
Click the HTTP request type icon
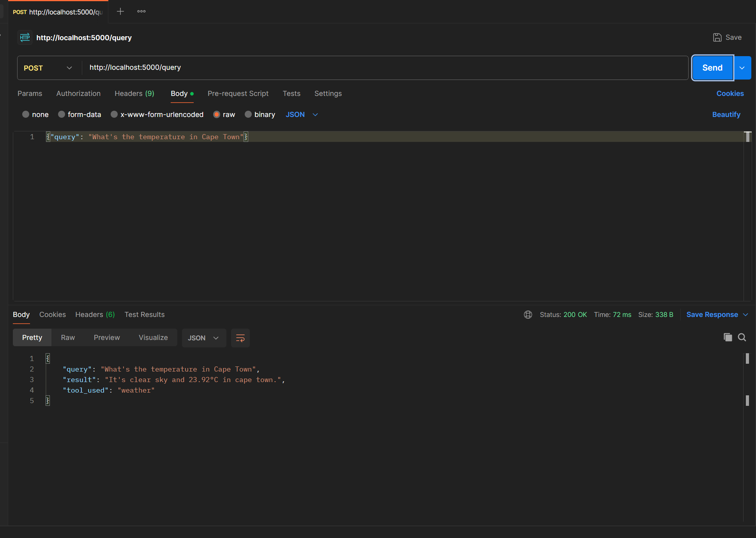tap(25, 37)
